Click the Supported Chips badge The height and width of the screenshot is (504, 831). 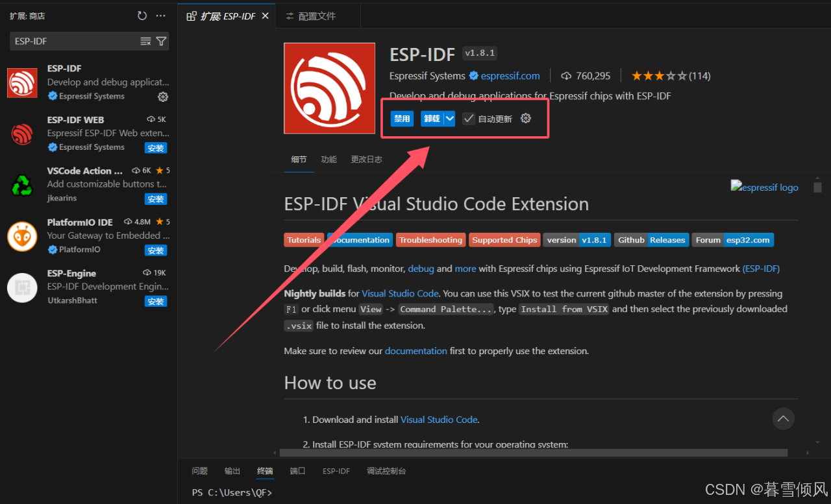tap(504, 240)
